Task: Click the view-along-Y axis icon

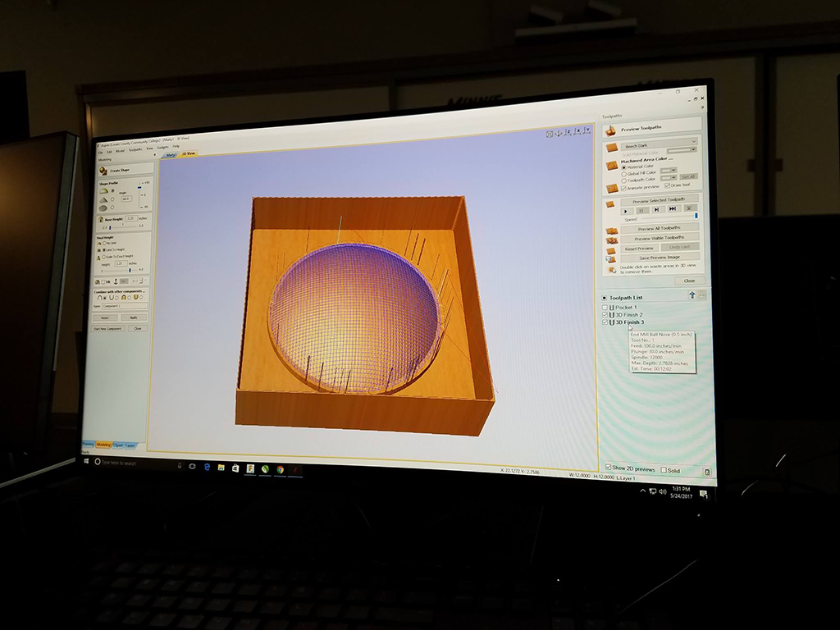Action: [587, 130]
